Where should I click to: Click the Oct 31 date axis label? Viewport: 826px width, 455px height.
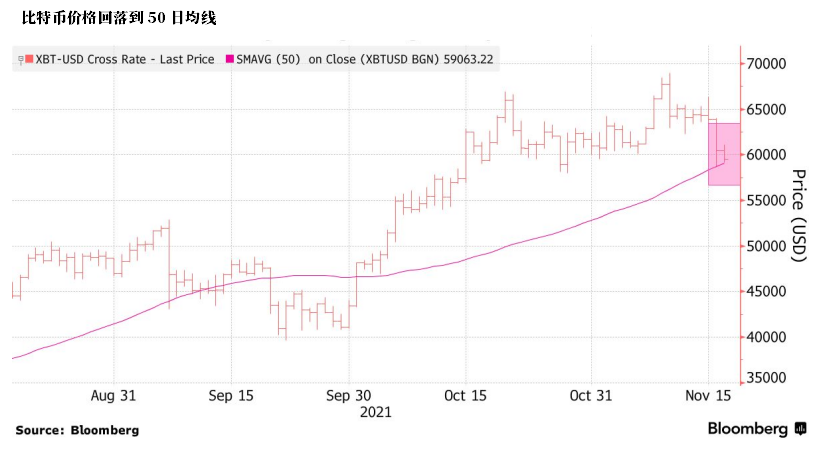[x=591, y=395]
